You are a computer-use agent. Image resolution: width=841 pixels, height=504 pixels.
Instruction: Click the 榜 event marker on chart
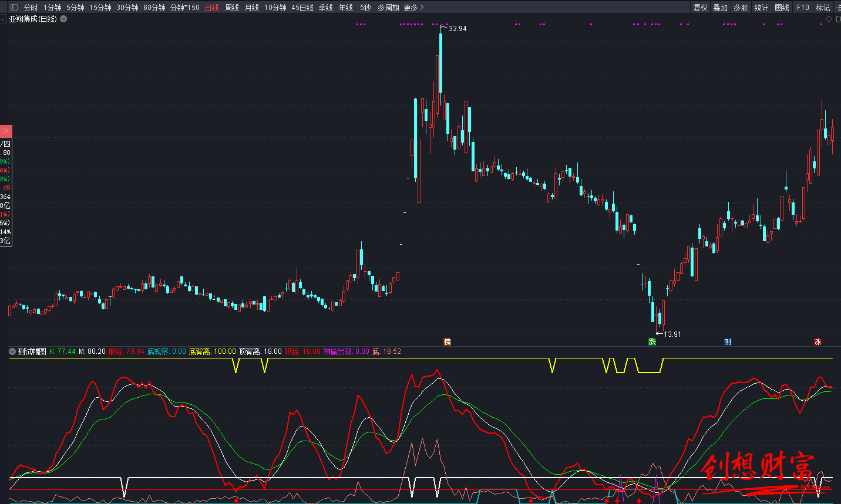(x=448, y=342)
